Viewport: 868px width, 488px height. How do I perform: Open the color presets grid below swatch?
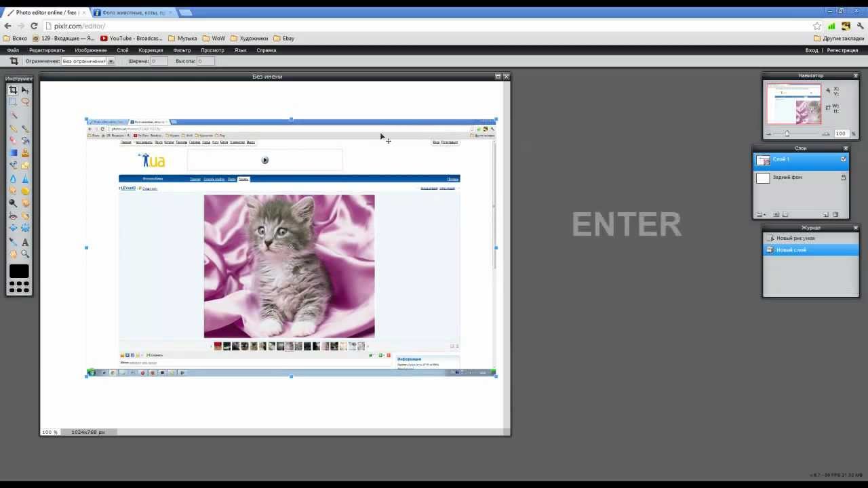tap(19, 287)
